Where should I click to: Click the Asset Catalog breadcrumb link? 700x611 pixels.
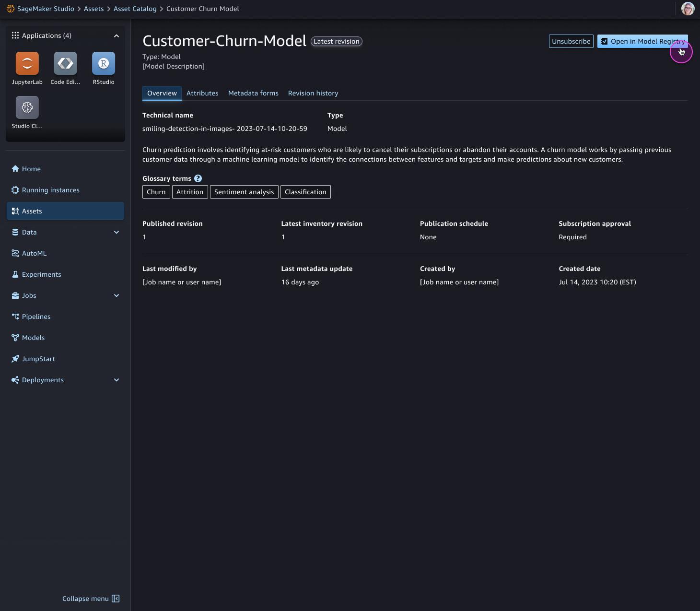[135, 9]
